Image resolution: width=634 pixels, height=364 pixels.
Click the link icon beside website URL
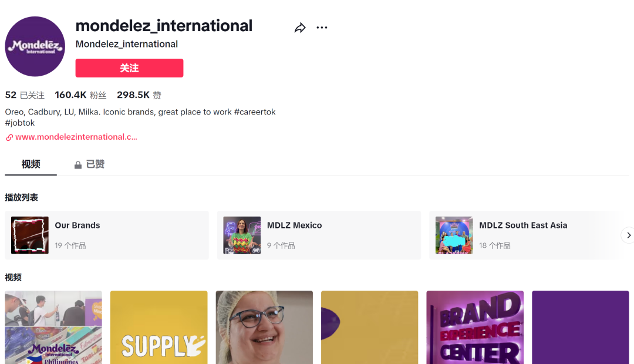[x=9, y=137]
